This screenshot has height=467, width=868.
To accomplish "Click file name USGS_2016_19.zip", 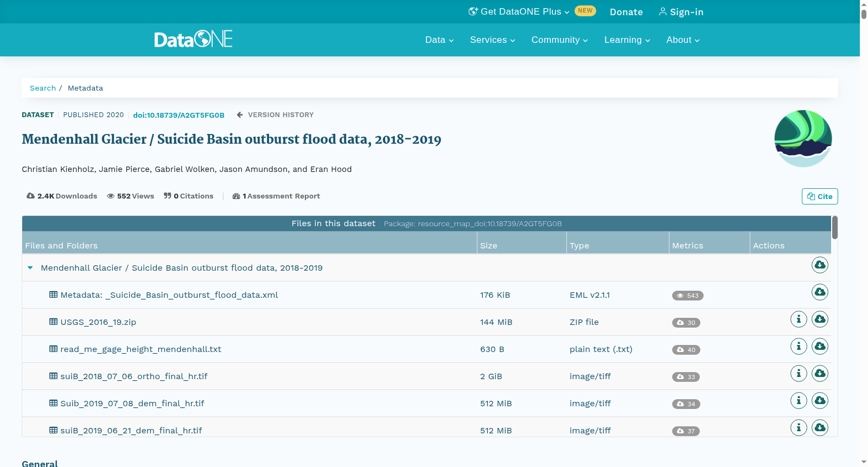I will pyautogui.click(x=98, y=322).
